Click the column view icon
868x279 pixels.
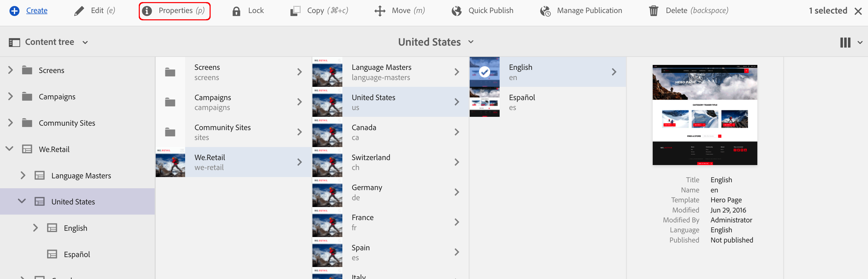(x=845, y=43)
